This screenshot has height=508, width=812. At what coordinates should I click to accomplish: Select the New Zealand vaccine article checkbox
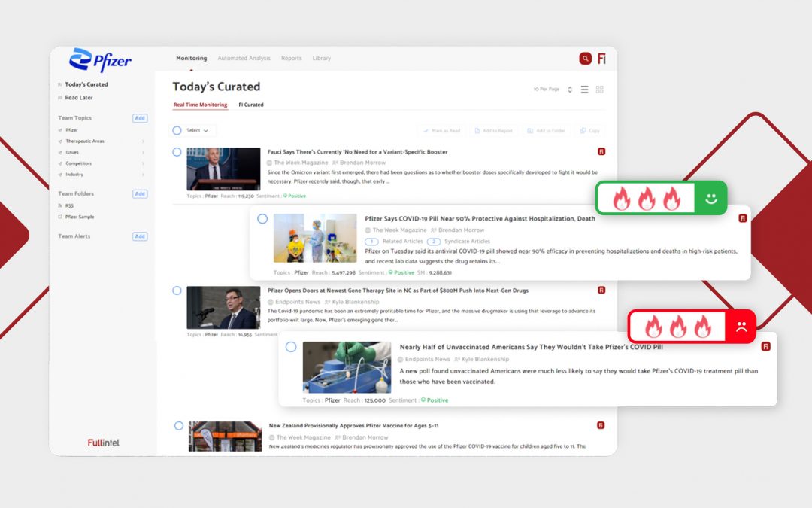click(179, 425)
